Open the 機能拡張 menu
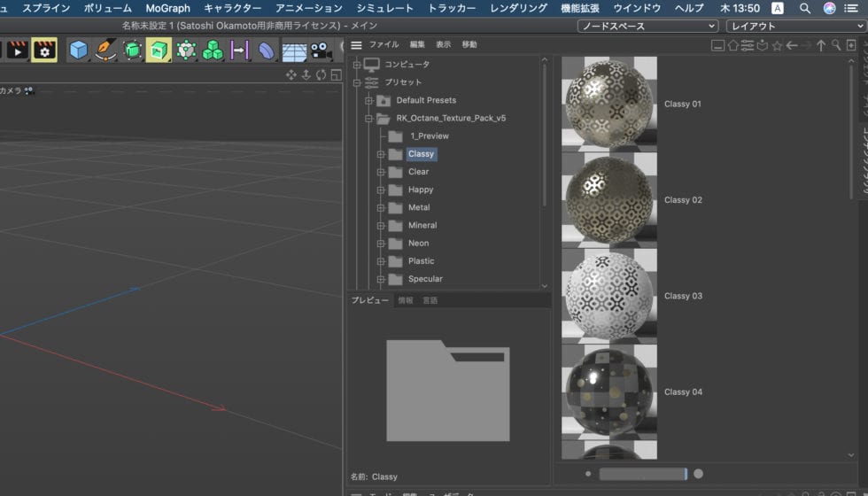The width and height of the screenshot is (868, 496). coord(580,8)
